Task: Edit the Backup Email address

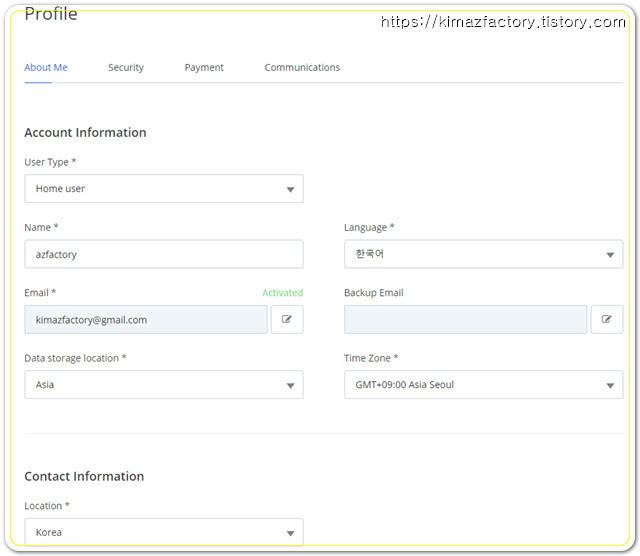Action: (607, 319)
